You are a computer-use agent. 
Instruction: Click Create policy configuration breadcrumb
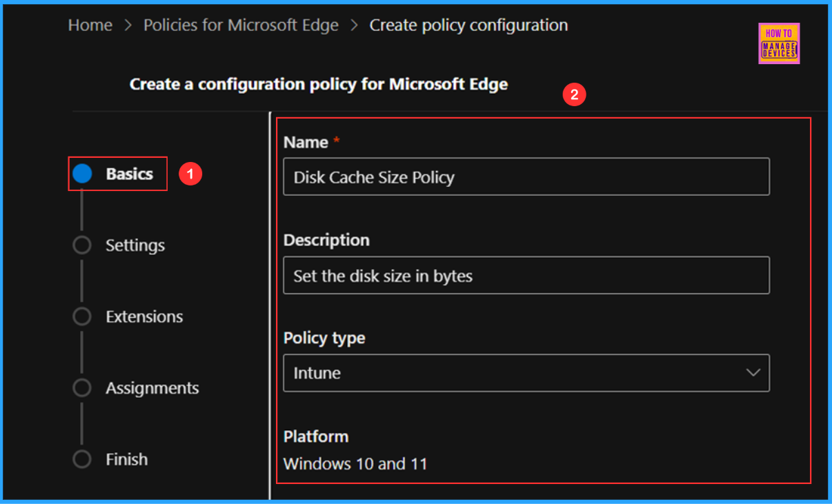[468, 26]
